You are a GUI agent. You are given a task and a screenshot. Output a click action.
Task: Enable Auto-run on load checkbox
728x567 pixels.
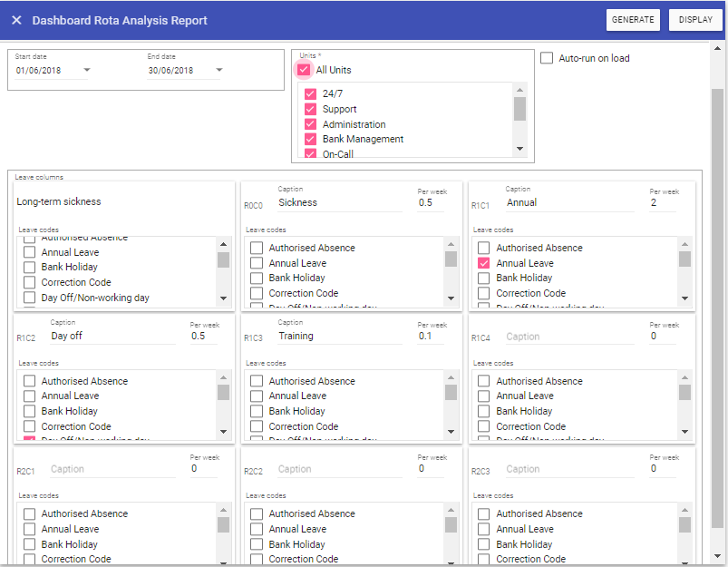click(547, 58)
